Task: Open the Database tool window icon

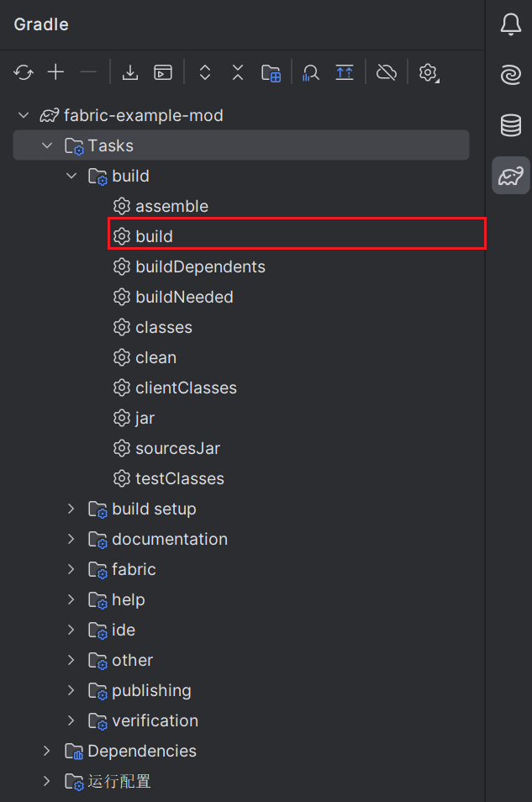Action: [510, 126]
